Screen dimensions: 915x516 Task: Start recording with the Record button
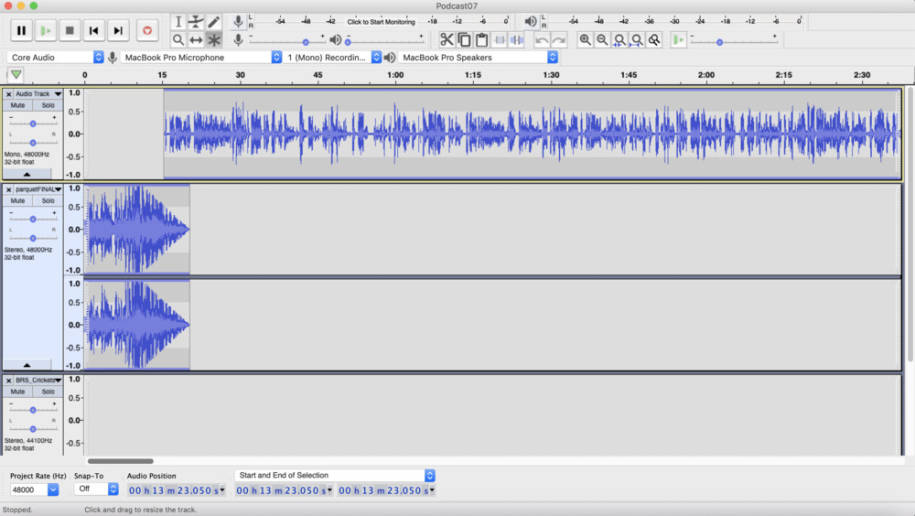tap(147, 30)
